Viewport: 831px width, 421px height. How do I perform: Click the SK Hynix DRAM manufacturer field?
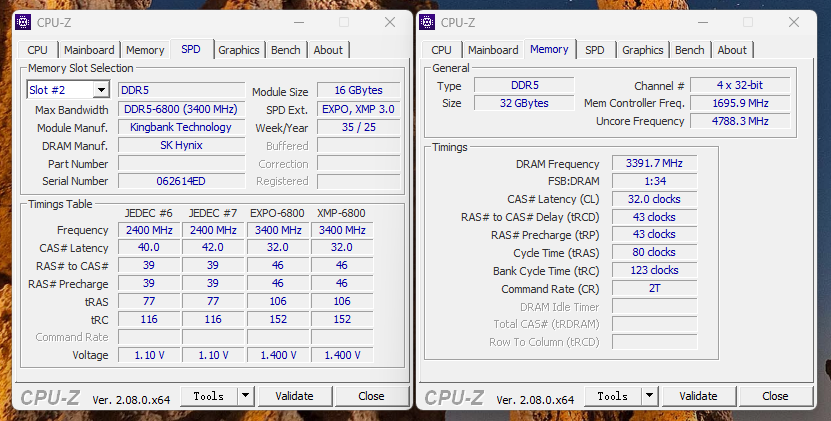click(x=181, y=145)
